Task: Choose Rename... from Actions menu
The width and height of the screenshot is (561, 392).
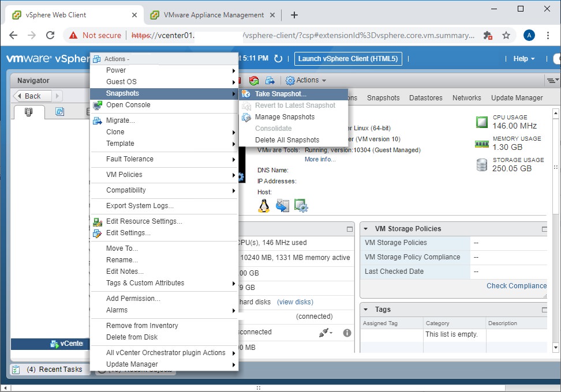Action: [164, 260]
